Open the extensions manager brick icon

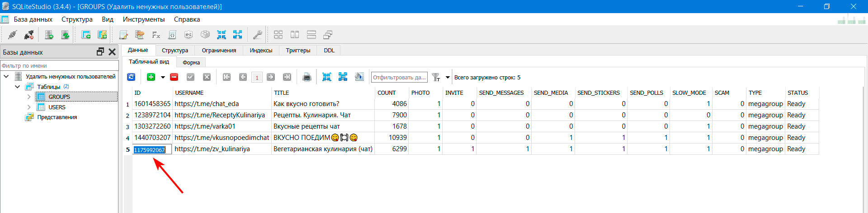(205, 35)
